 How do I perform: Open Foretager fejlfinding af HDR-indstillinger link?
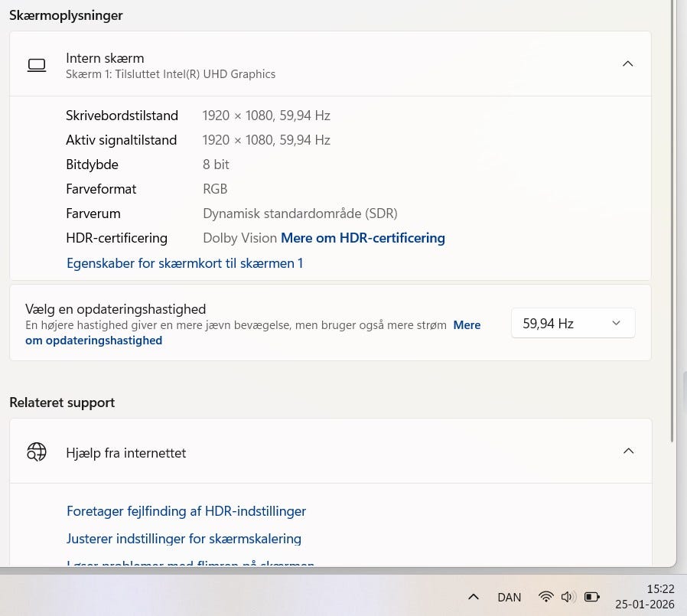(186, 511)
